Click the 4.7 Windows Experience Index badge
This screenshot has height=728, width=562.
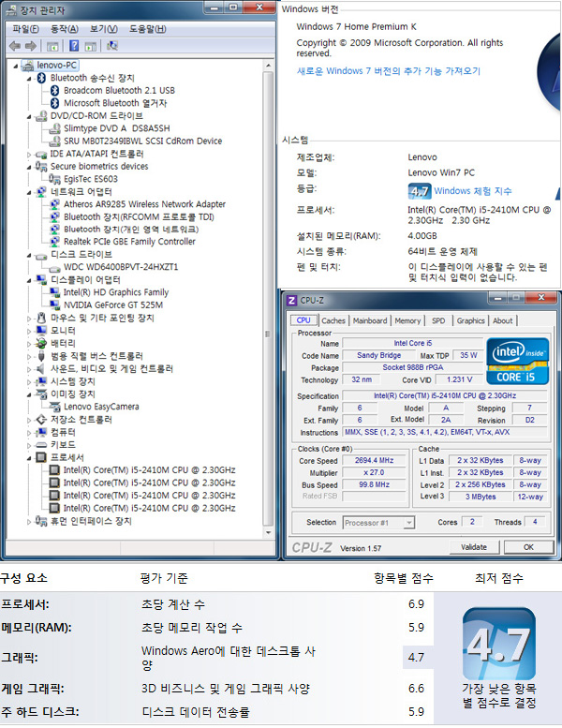[x=420, y=191]
